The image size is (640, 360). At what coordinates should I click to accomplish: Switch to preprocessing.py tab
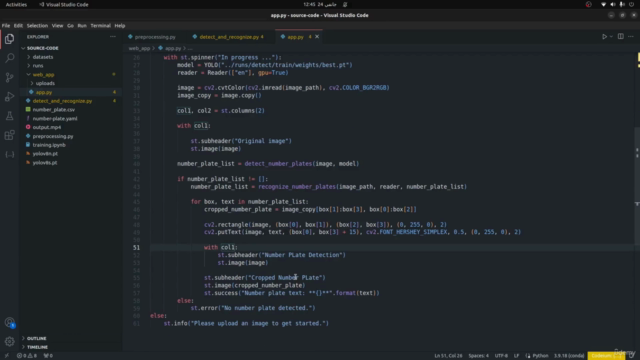point(155,37)
